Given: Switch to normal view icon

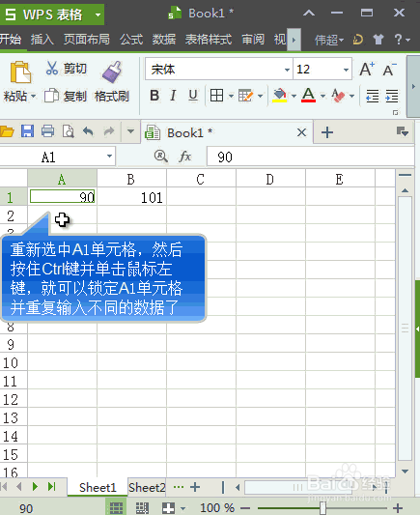Looking at the screenshot, I should pyautogui.click(x=116, y=507).
